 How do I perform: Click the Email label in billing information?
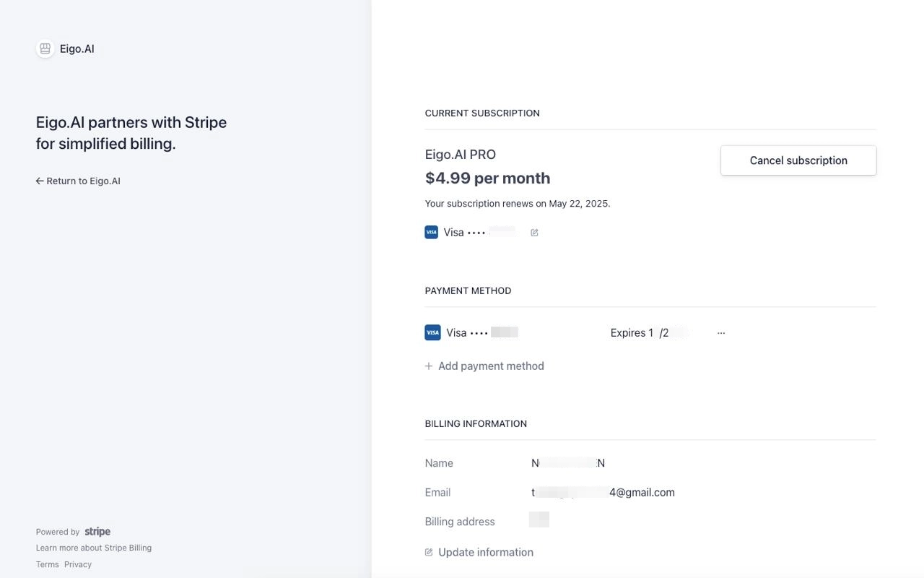[437, 493]
